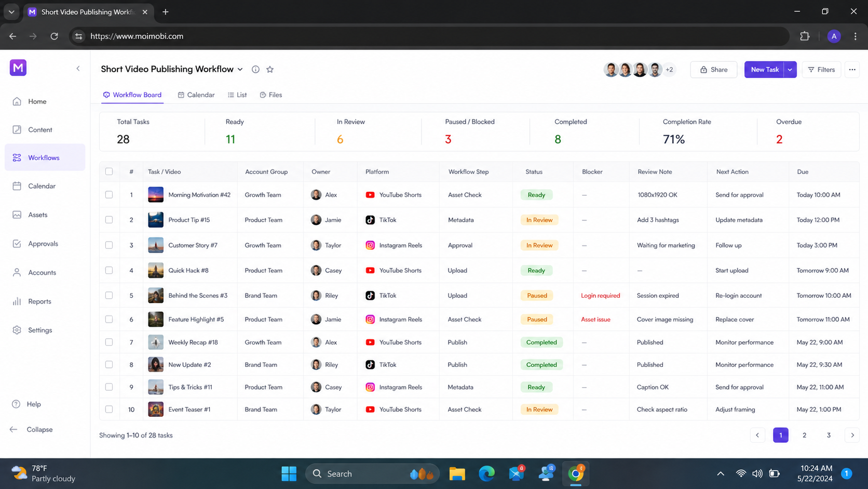Select the Behind the Scenes #3 checkbox
868x489 pixels.
109,295
